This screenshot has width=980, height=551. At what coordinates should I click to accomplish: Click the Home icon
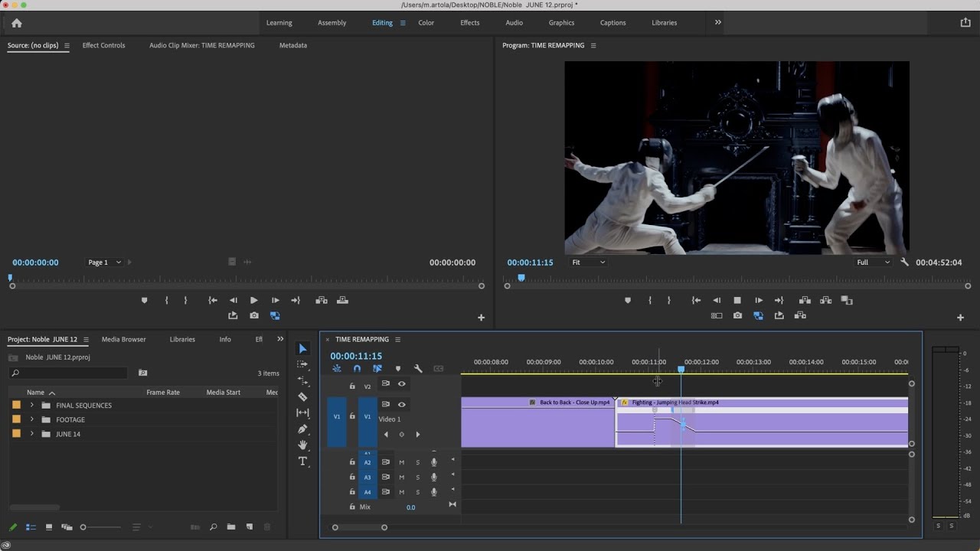16,23
